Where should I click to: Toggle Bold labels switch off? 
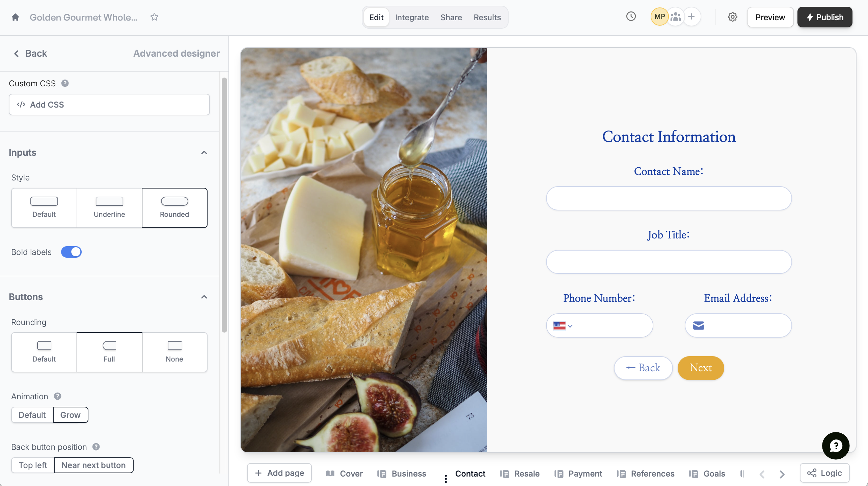pos(71,252)
